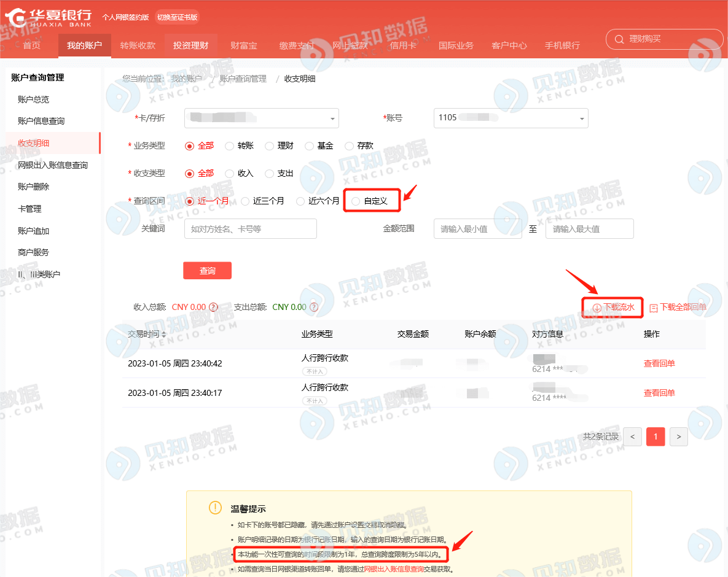Open 账户信息查询 in sidebar
This screenshot has width=728, height=577.
[41, 121]
